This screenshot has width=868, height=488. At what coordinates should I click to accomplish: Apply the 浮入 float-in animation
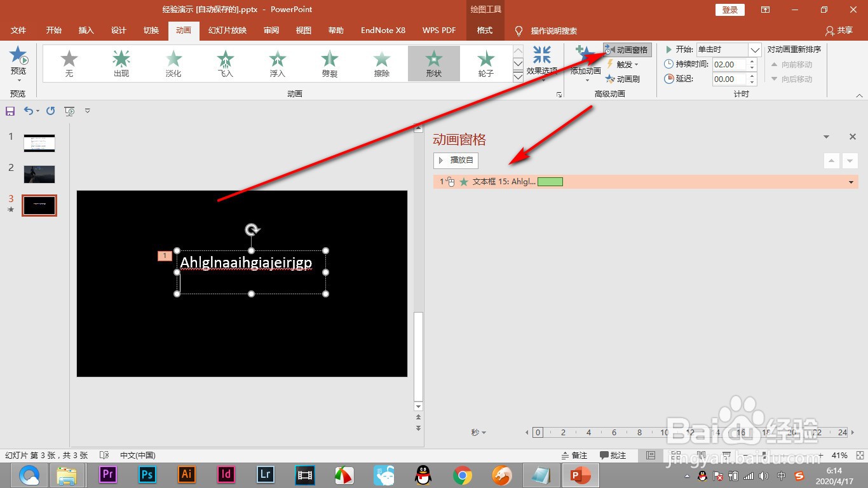278,64
